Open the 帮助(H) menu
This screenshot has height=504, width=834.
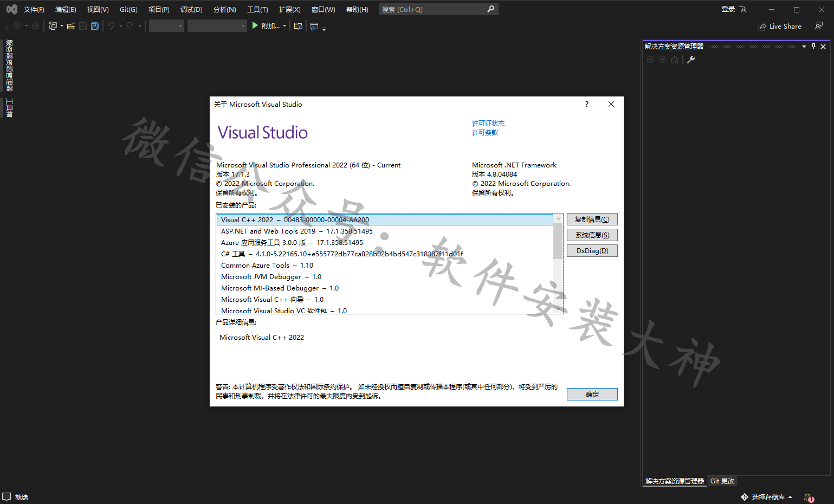coord(357,10)
